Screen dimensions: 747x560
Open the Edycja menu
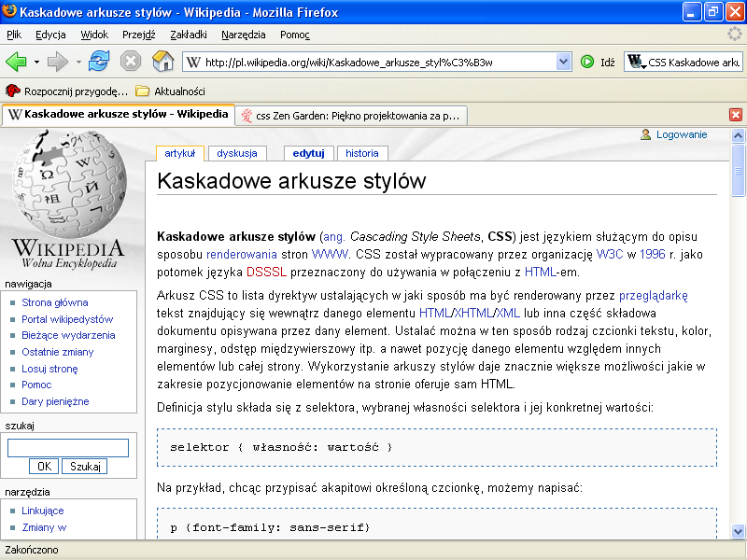50,35
